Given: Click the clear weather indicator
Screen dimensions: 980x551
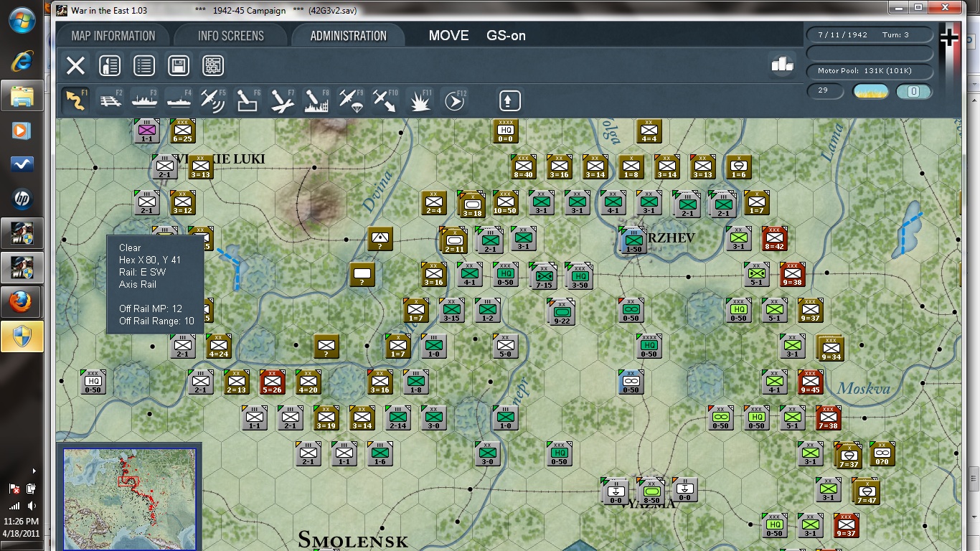Looking at the screenshot, I should [870, 91].
